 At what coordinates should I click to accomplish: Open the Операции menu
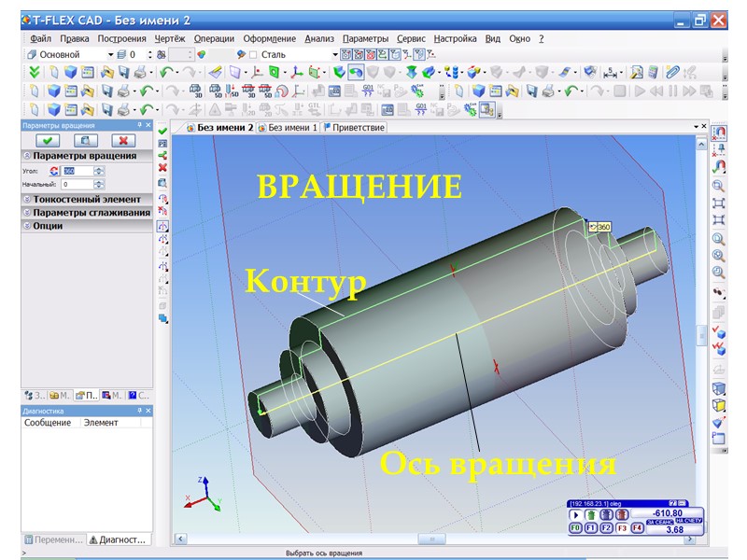pyautogui.click(x=214, y=38)
